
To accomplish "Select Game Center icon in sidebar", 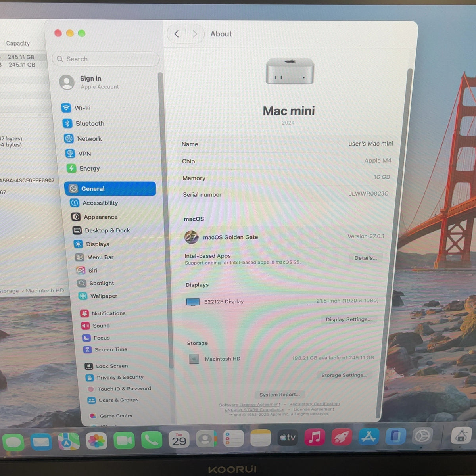I will pos(93,416).
